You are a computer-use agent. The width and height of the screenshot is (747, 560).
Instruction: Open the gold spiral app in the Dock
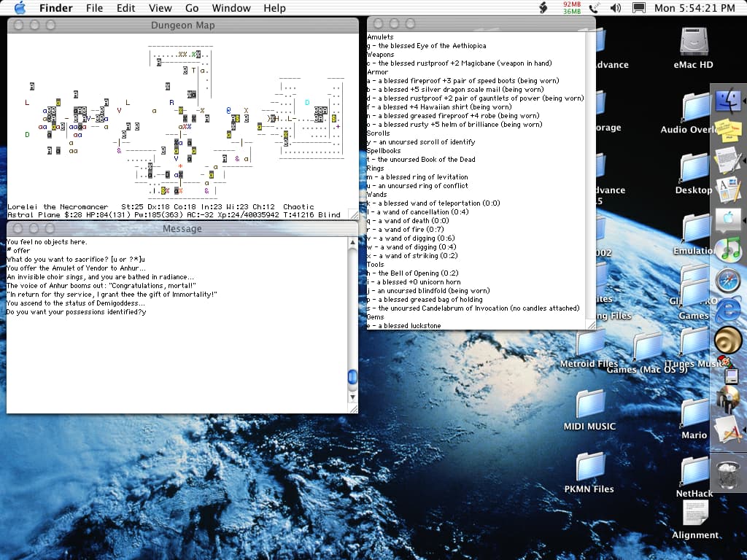[727, 340]
